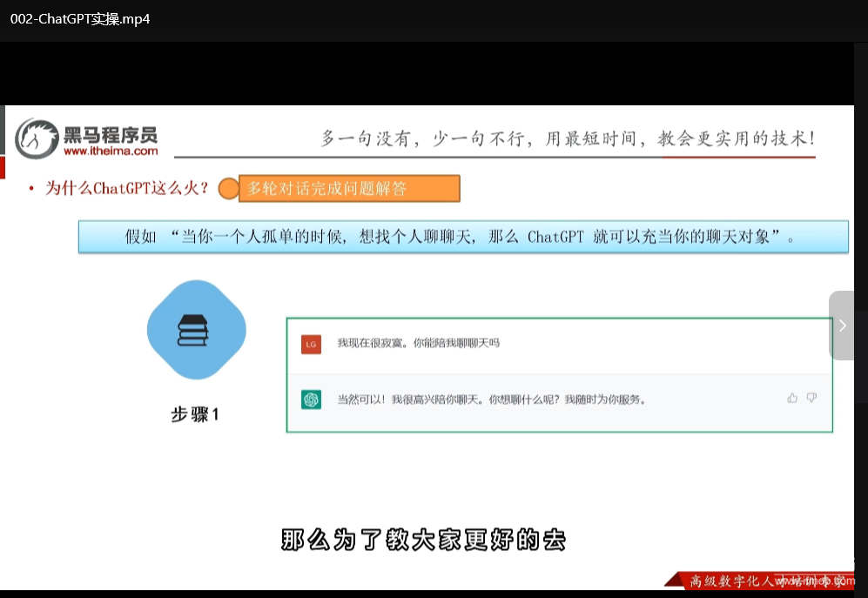
Task: Click the orange 多轮对话完成问题解答 box
Action: coord(349,188)
